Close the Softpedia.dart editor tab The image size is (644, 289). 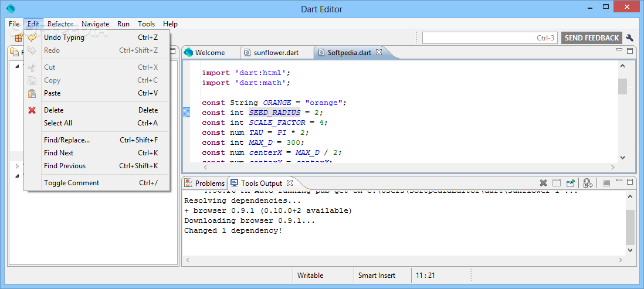(379, 52)
